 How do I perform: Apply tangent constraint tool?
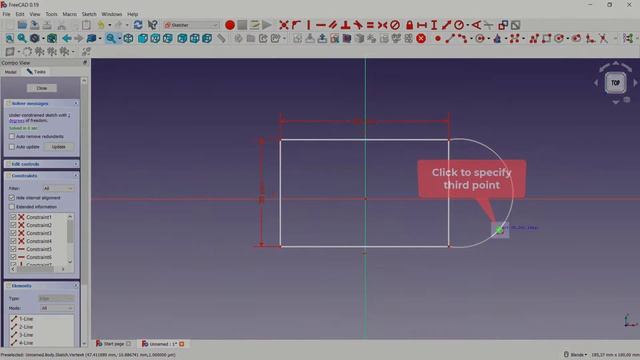[358, 25]
